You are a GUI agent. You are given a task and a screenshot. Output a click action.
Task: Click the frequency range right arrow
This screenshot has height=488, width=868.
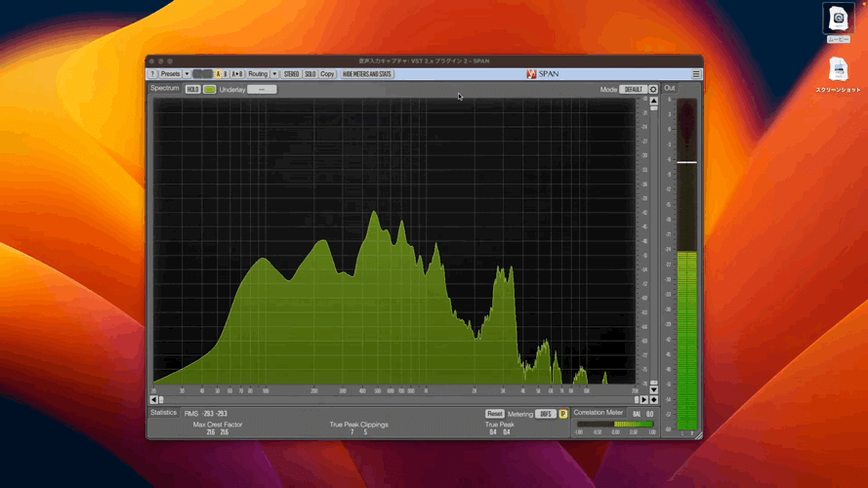[x=643, y=399]
